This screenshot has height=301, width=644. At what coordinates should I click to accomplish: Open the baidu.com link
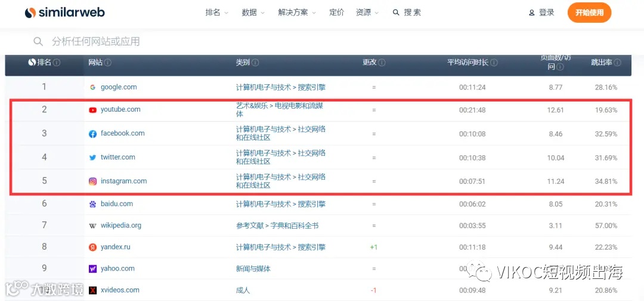117,204
